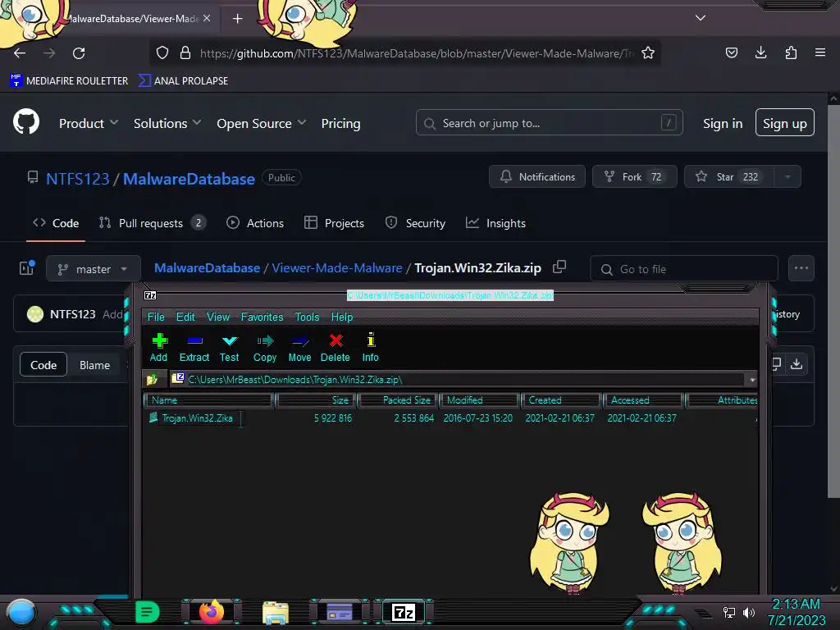
Task: Click the Firefox reload page button
Action: click(79, 52)
